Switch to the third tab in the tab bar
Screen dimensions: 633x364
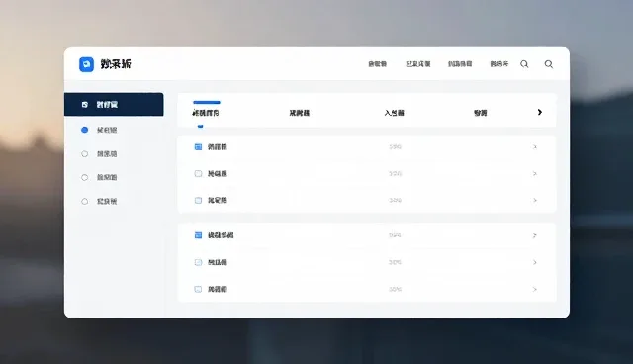coord(394,113)
